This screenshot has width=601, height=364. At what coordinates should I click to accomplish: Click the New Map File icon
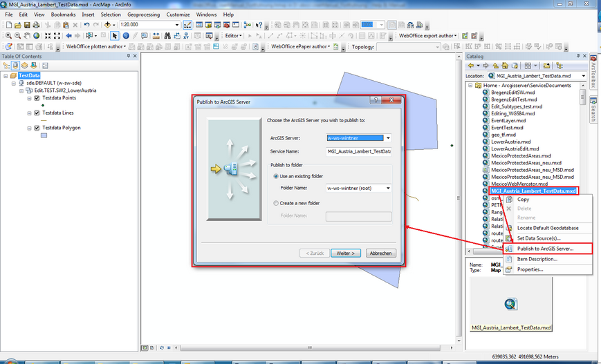click(x=8, y=25)
